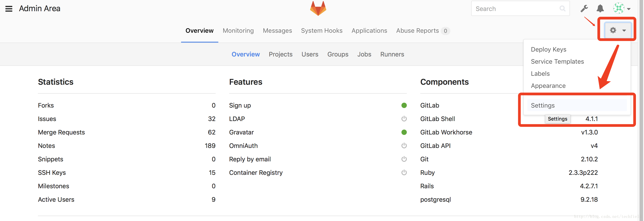Viewport: 644px width, 221px height.
Task: Click the Admin Area title
Action: [x=39, y=9]
